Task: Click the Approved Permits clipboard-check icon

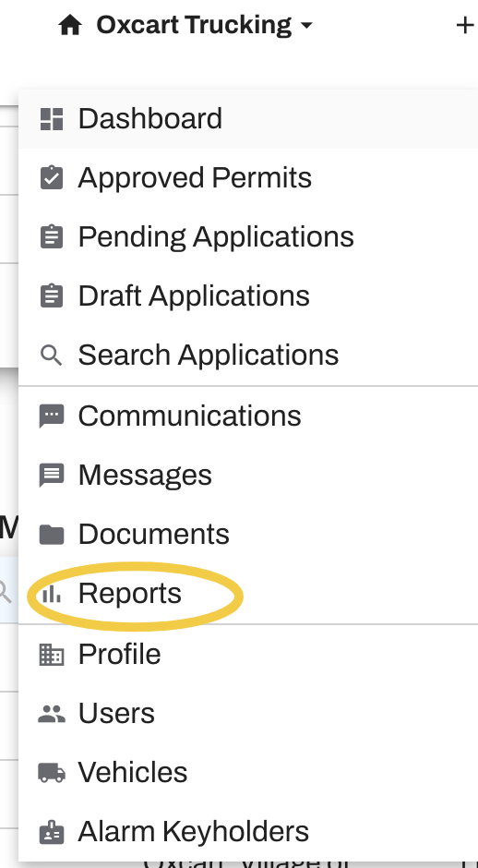Action: coord(52,177)
